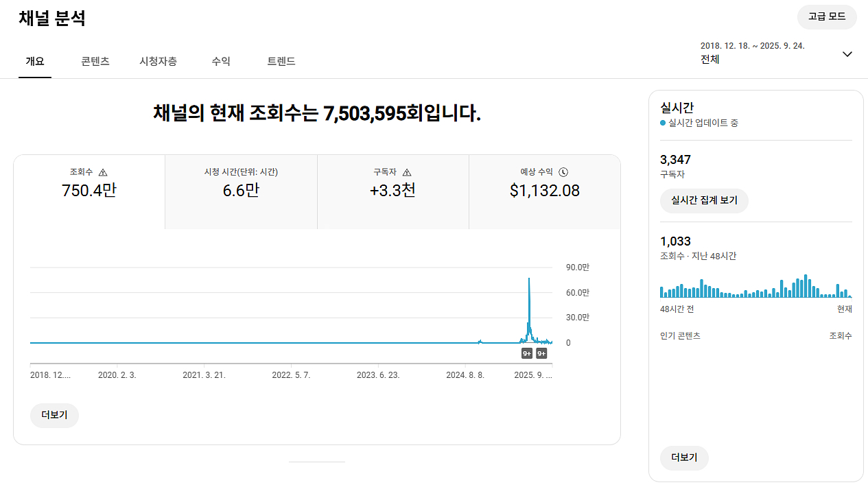Select the 개요 tab
Image resolution: width=868 pixels, height=487 pixels.
[35, 61]
